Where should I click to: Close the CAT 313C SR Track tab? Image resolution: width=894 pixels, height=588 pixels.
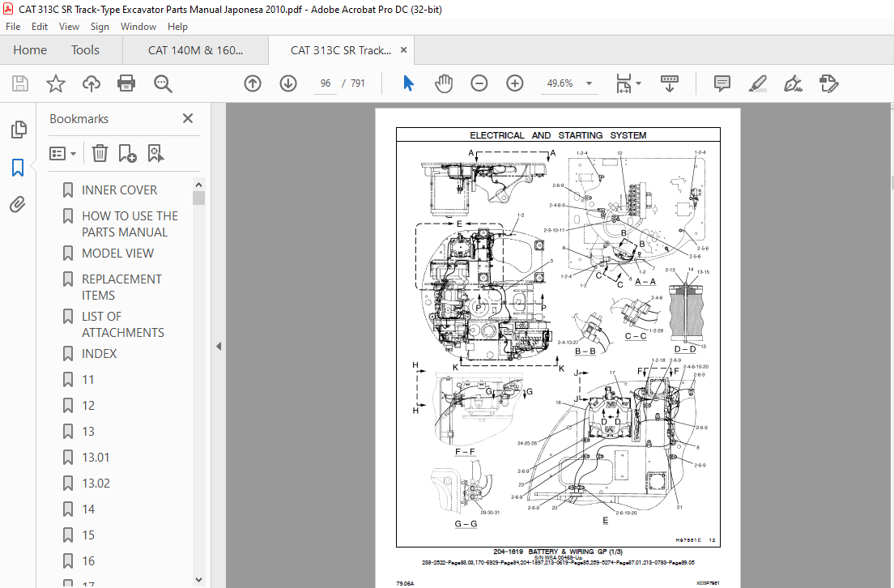click(x=403, y=49)
